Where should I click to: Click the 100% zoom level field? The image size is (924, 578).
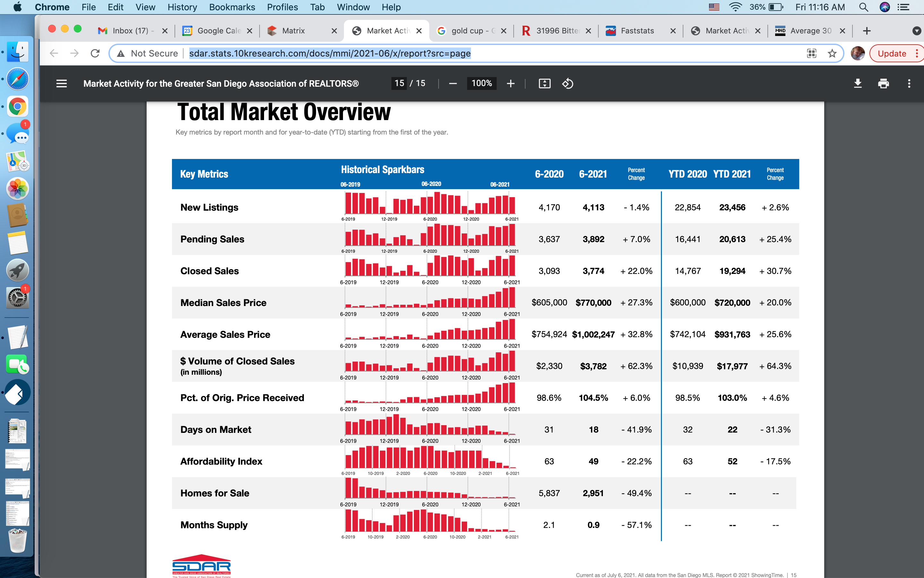482,83
